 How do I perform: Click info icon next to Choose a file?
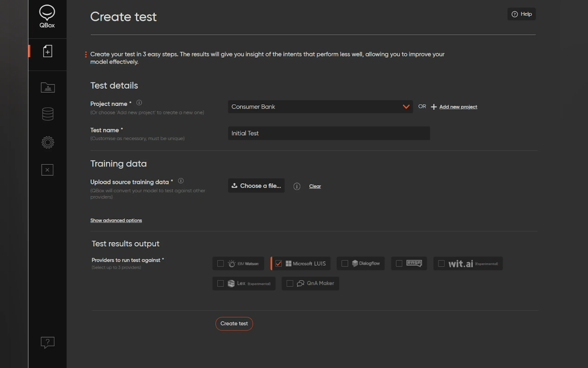point(297,187)
